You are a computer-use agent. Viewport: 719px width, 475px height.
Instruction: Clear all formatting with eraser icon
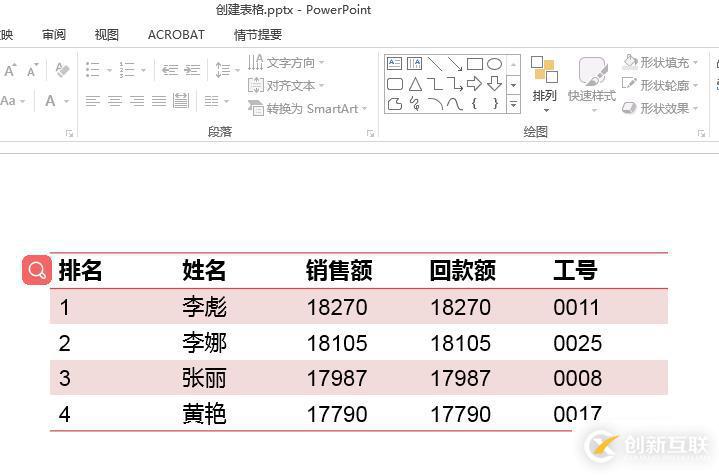click(62, 70)
